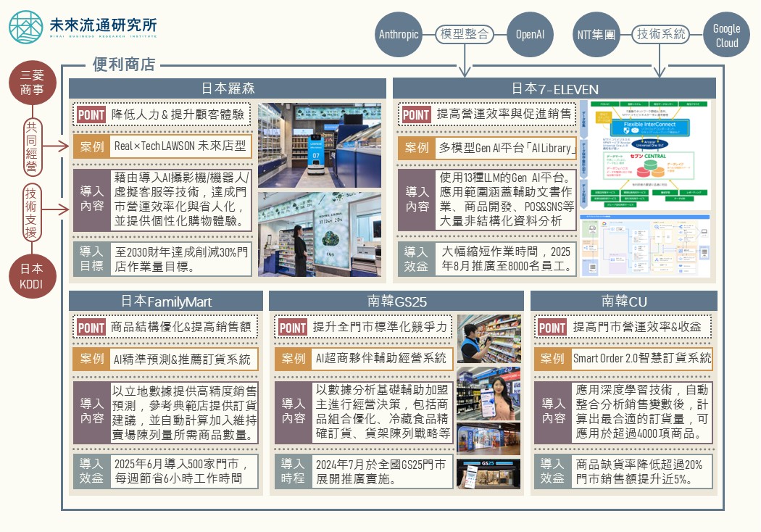The image size is (761, 532).
Task: Click the 便利商店 category title
Action: click(124, 65)
